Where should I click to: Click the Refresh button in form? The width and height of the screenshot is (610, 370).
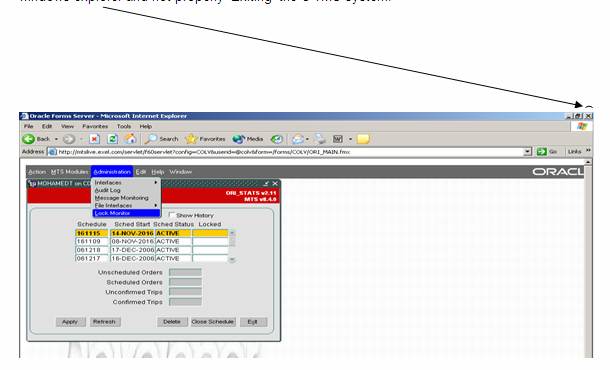pos(104,322)
